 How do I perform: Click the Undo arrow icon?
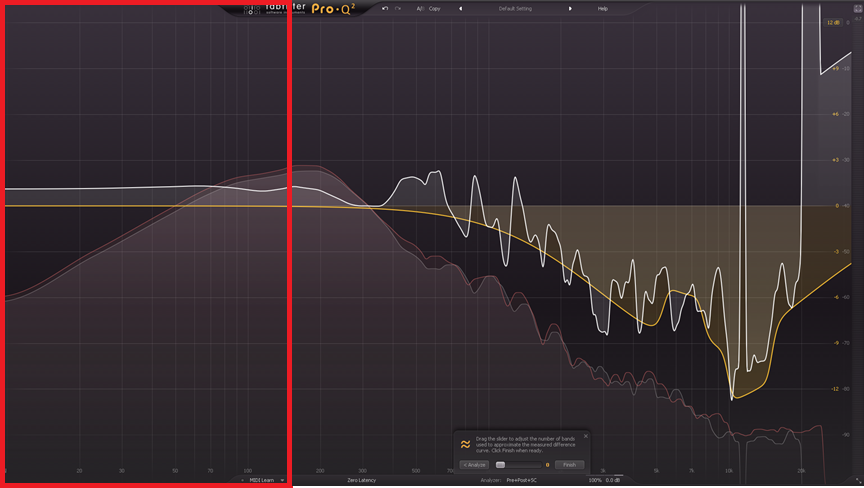385,8
